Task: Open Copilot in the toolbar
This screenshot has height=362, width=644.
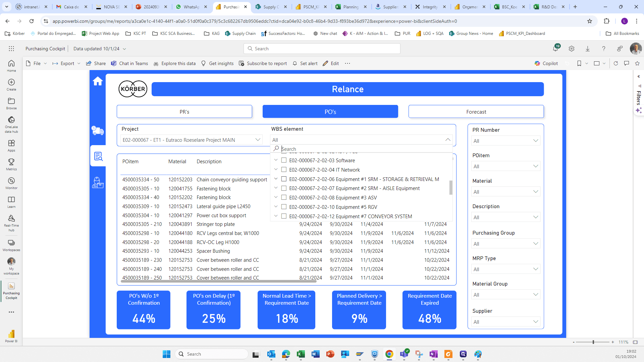Action: pyautogui.click(x=546, y=63)
